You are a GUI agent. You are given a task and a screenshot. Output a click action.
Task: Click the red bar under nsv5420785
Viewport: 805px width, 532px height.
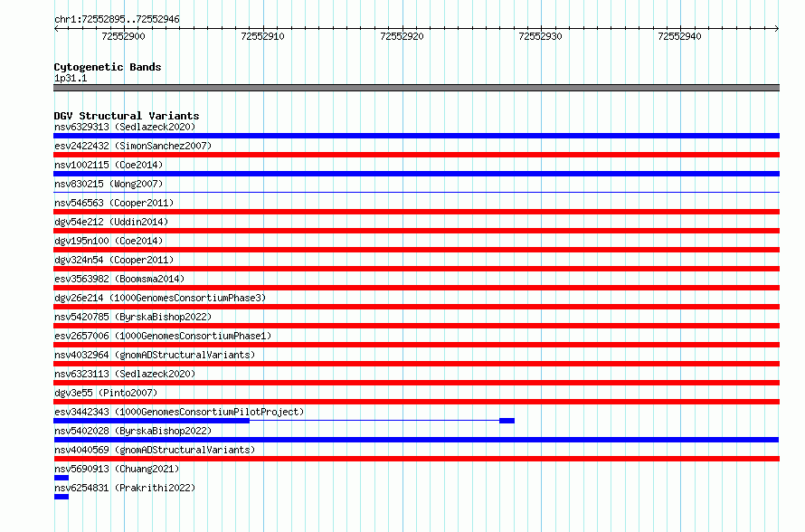416,326
